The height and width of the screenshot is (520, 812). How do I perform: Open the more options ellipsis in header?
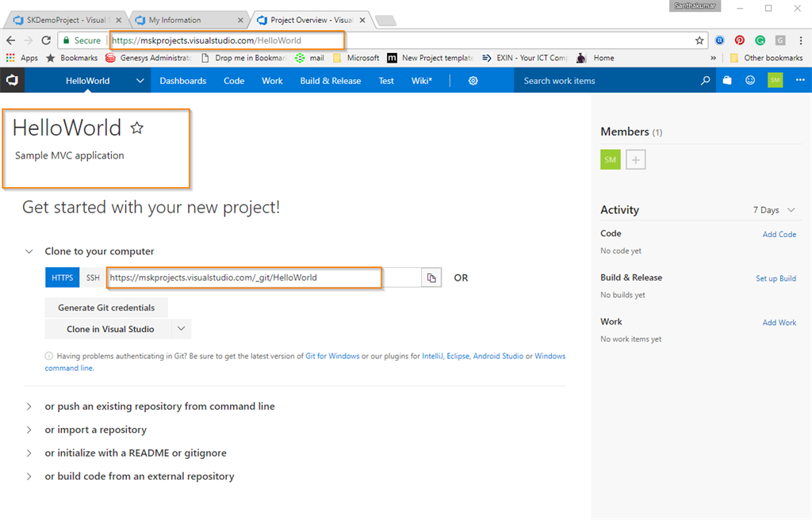[800, 80]
